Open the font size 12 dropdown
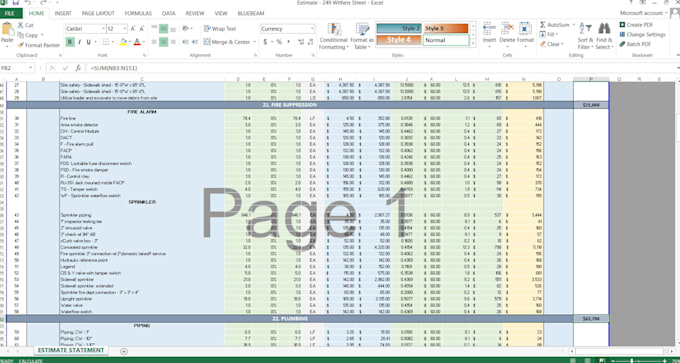680x363 pixels. tap(125, 29)
